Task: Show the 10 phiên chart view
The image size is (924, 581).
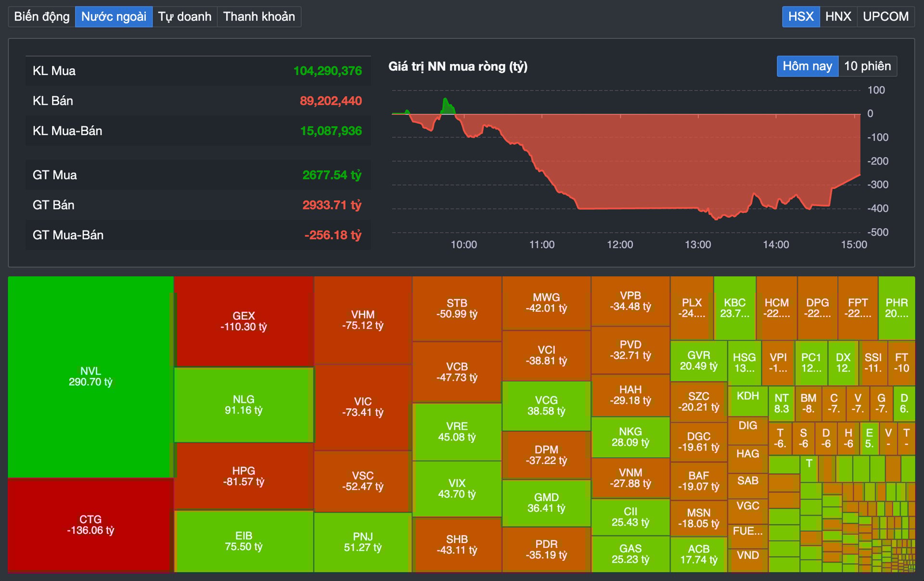Action: click(868, 66)
